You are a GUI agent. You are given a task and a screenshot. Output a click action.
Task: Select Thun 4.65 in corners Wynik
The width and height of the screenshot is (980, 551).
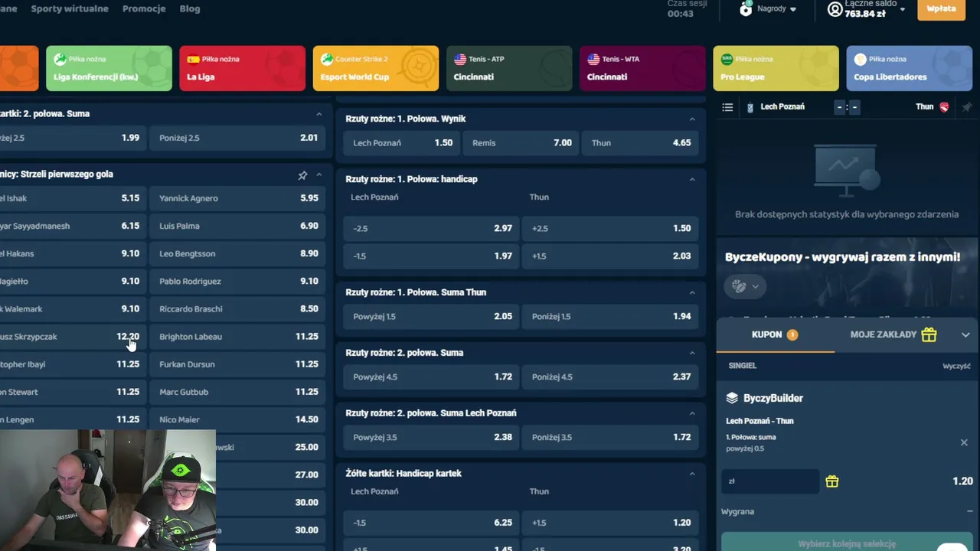[x=641, y=143]
